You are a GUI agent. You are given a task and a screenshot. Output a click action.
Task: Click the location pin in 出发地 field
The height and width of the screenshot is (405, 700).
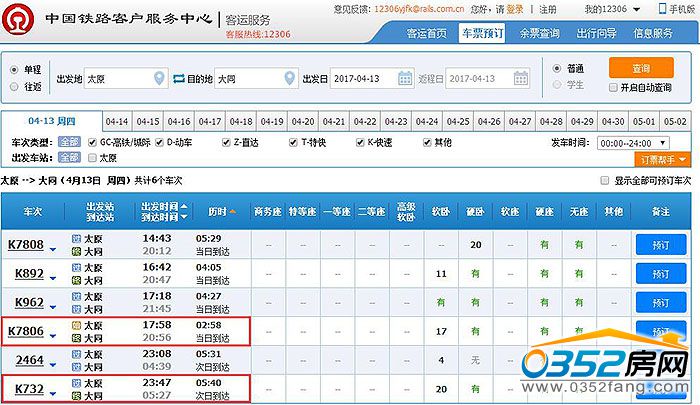(x=159, y=78)
